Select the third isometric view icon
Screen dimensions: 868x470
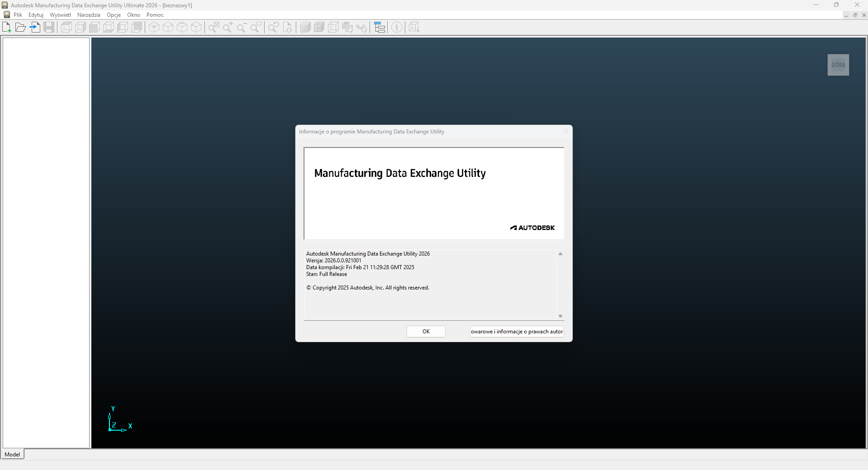(x=182, y=28)
